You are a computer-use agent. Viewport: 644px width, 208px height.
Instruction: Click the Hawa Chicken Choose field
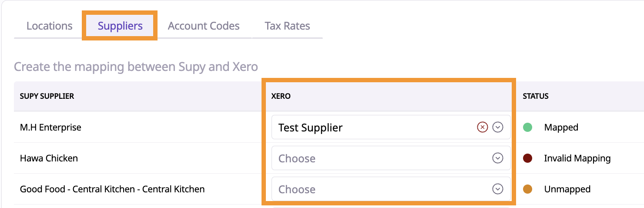[370, 158]
